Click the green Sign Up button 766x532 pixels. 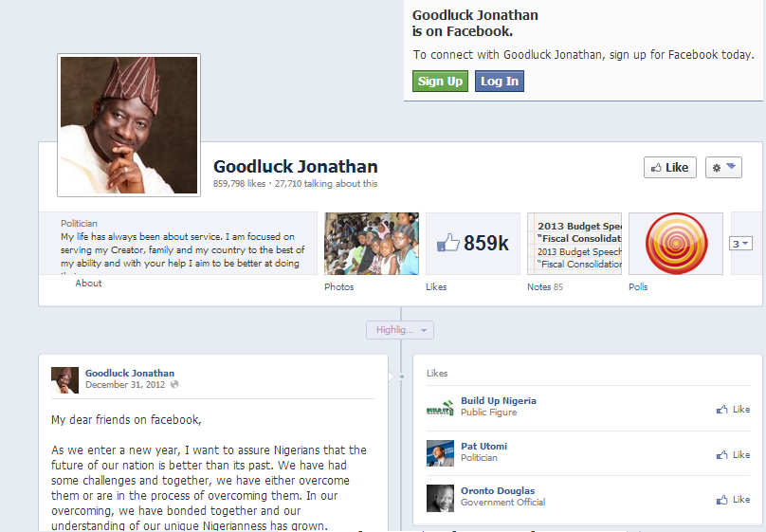tap(440, 82)
